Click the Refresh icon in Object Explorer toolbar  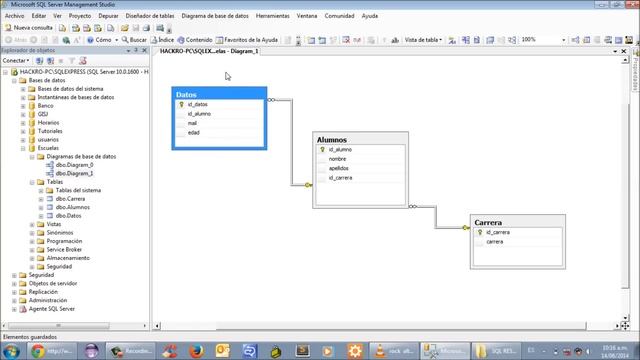83,61
